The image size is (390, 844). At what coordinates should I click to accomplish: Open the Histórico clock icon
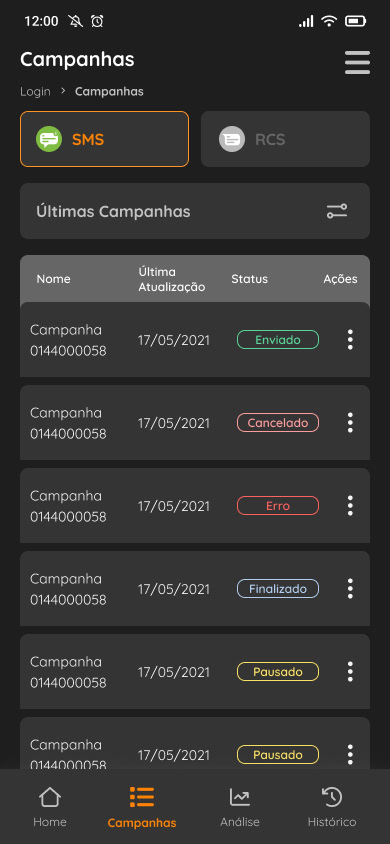coord(332,797)
